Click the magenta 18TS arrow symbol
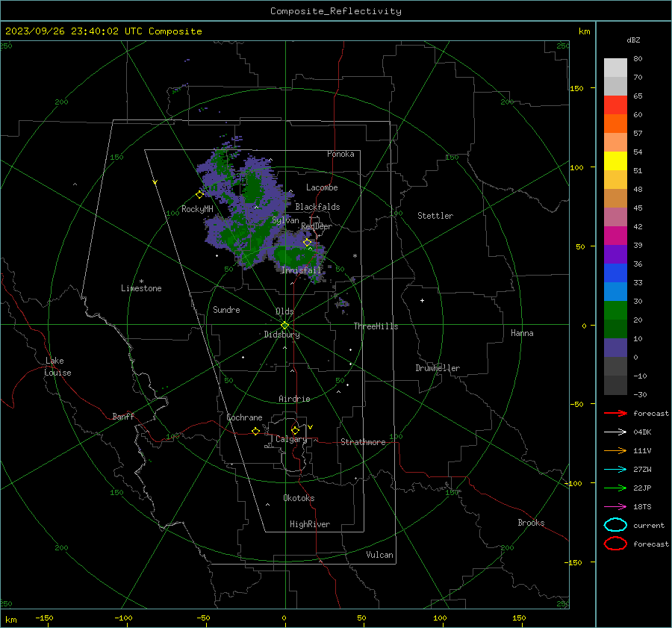672x628 pixels. 615,507
